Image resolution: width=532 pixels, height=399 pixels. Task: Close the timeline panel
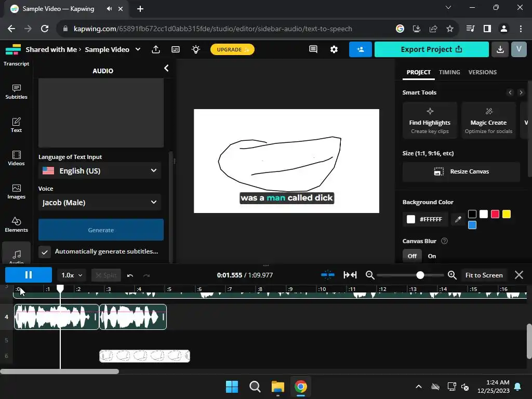click(519, 275)
